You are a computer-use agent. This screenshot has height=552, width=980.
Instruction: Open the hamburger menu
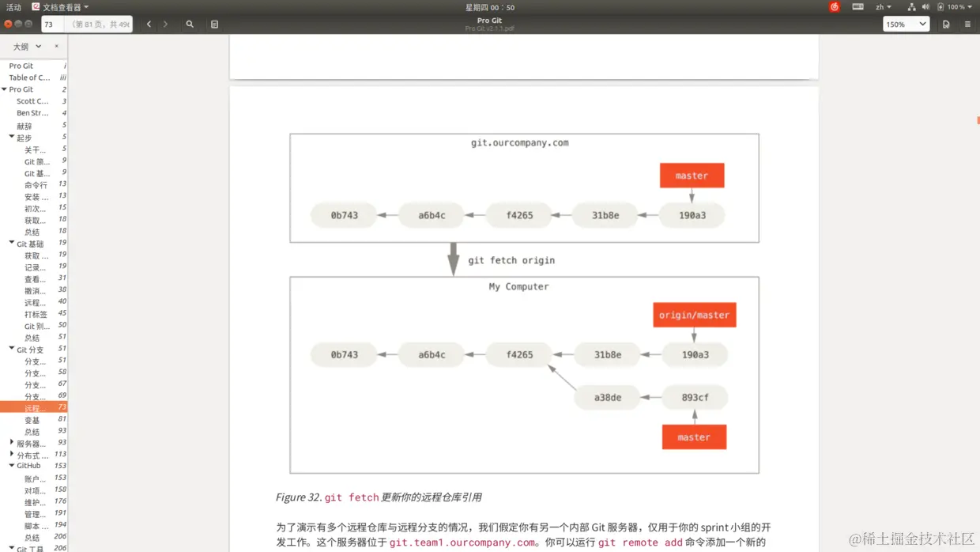(967, 25)
